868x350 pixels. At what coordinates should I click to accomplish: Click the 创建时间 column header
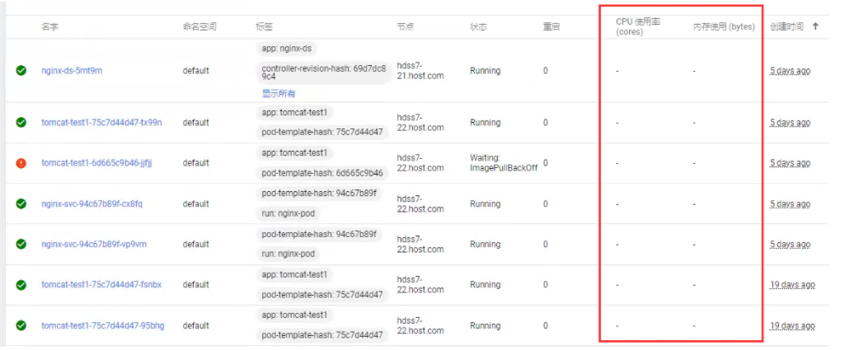(x=786, y=26)
